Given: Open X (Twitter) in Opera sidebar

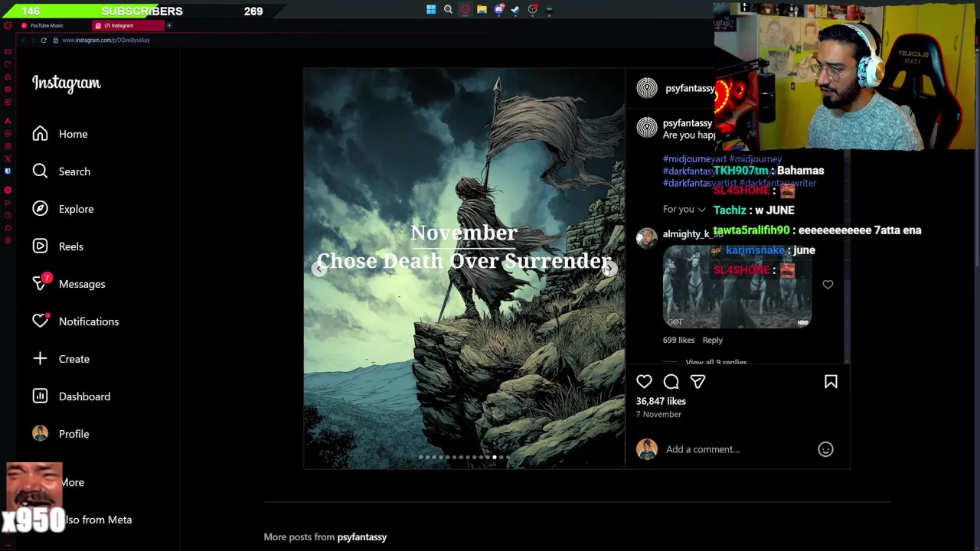Looking at the screenshot, I should pyautogui.click(x=8, y=159).
